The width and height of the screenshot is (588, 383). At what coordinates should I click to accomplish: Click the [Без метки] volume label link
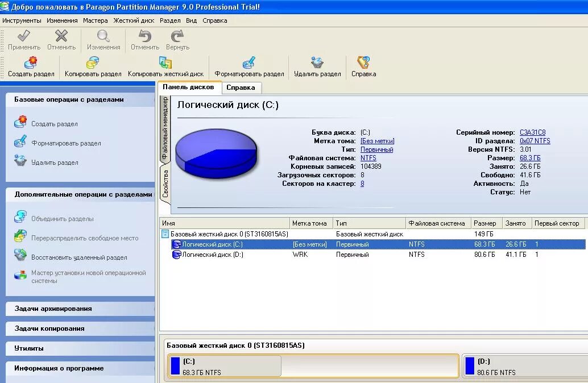click(x=377, y=141)
